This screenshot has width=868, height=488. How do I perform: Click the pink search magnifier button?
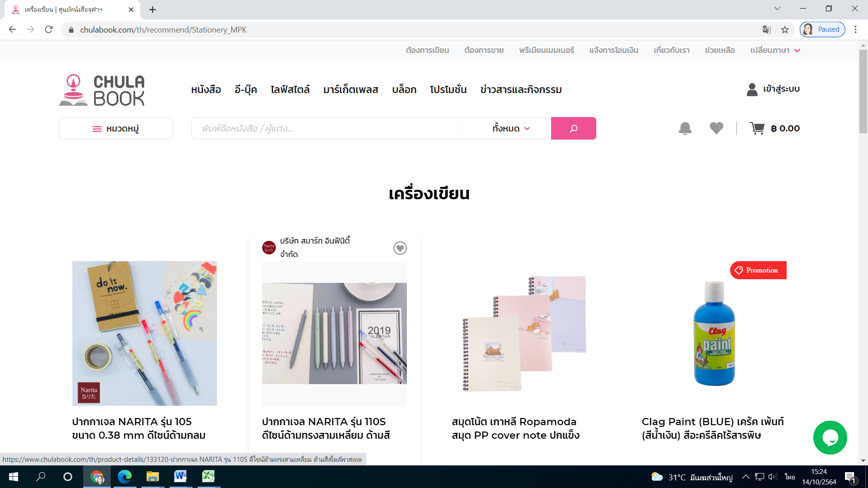tap(573, 128)
